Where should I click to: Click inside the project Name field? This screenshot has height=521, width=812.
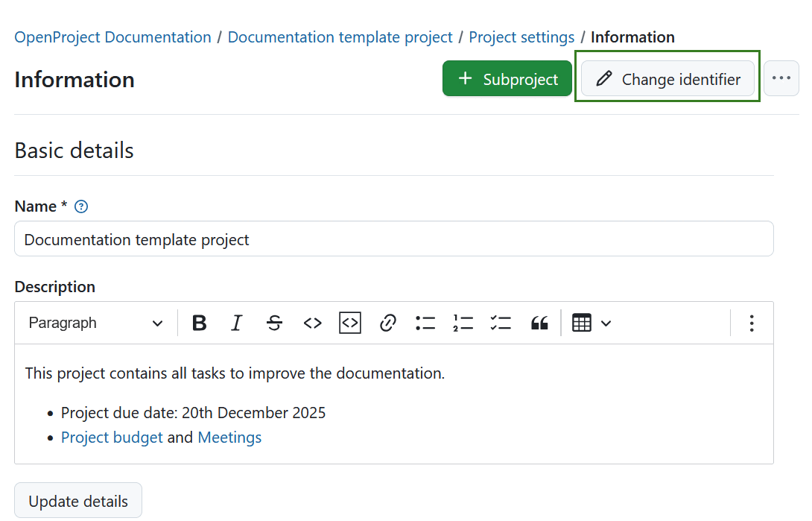point(393,239)
